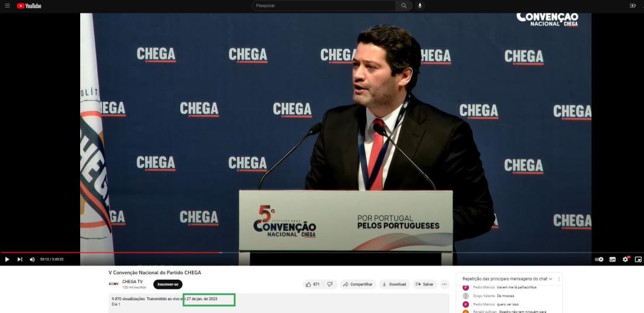Click the date 27 de jan. de 2023
Viewport: 644px width, 313px height.
coord(201,298)
